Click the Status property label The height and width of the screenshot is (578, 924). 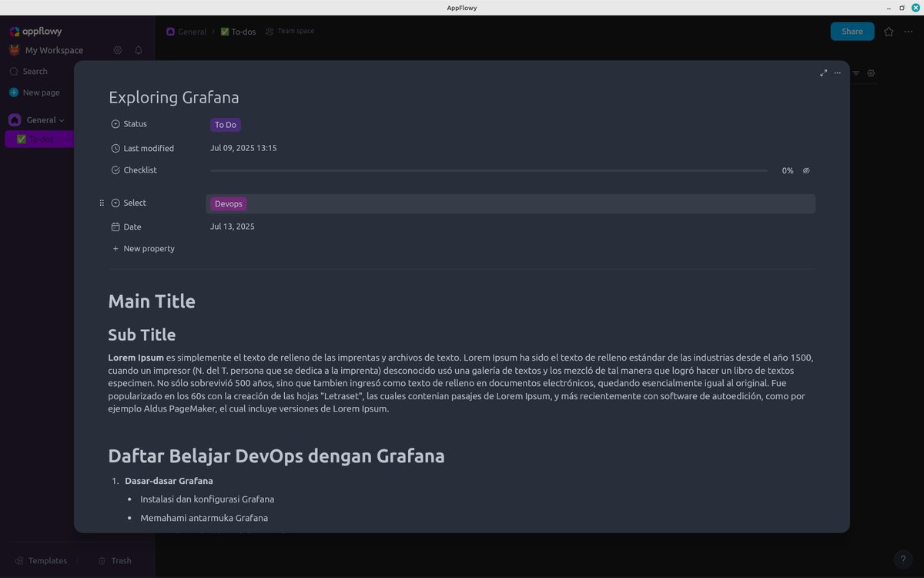(x=136, y=124)
